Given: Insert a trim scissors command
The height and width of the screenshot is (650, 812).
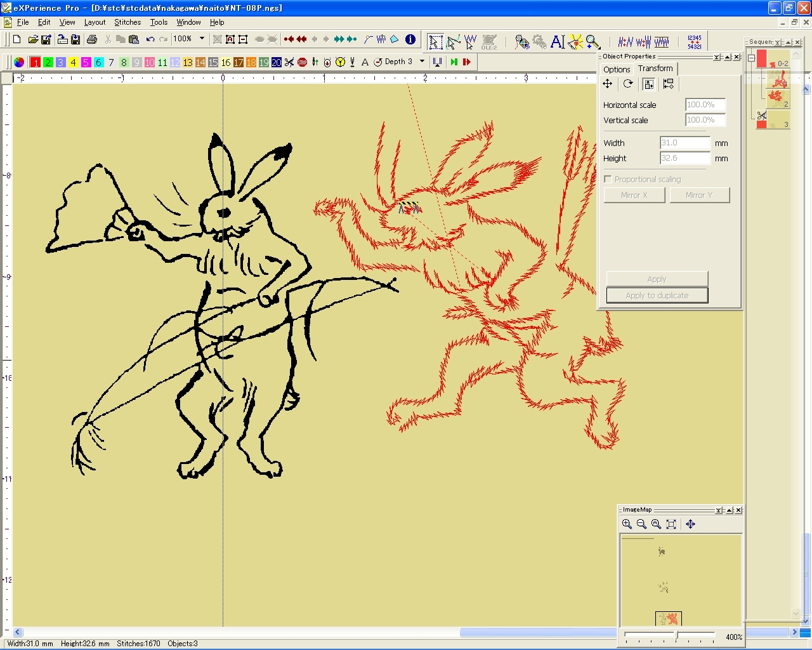Looking at the screenshot, I should (x=289, y=62).
